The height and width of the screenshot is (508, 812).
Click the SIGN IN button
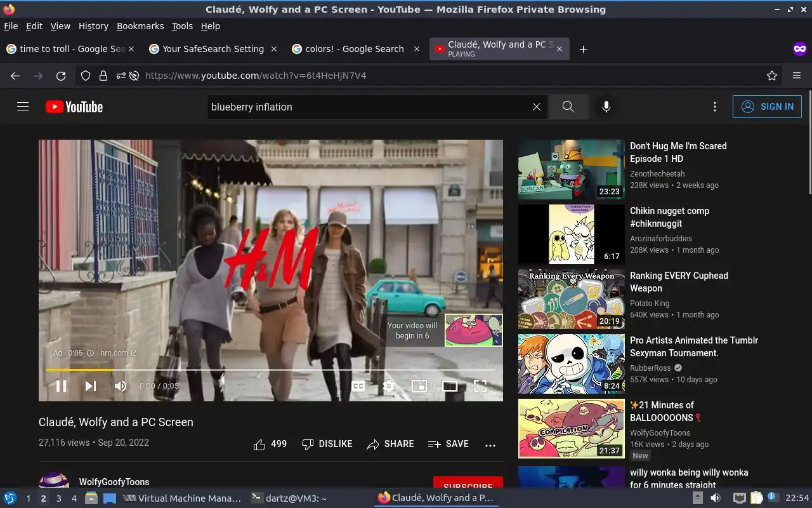tap(767, 107)
